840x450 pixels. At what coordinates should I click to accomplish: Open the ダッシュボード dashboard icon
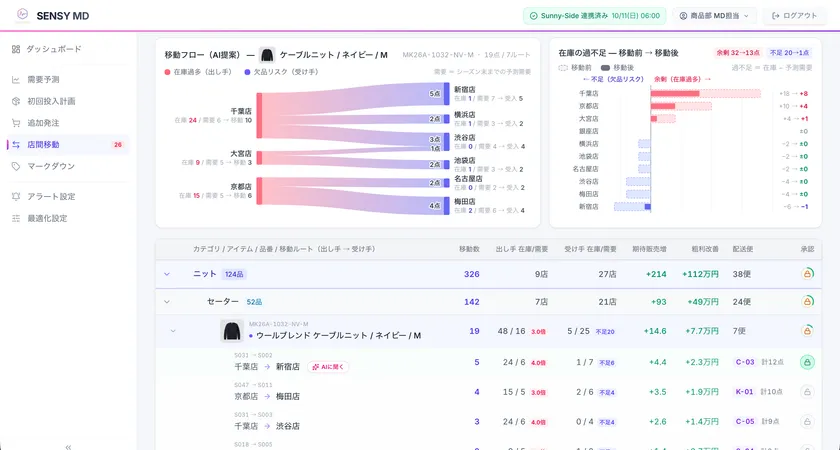(x=16, y=49)
